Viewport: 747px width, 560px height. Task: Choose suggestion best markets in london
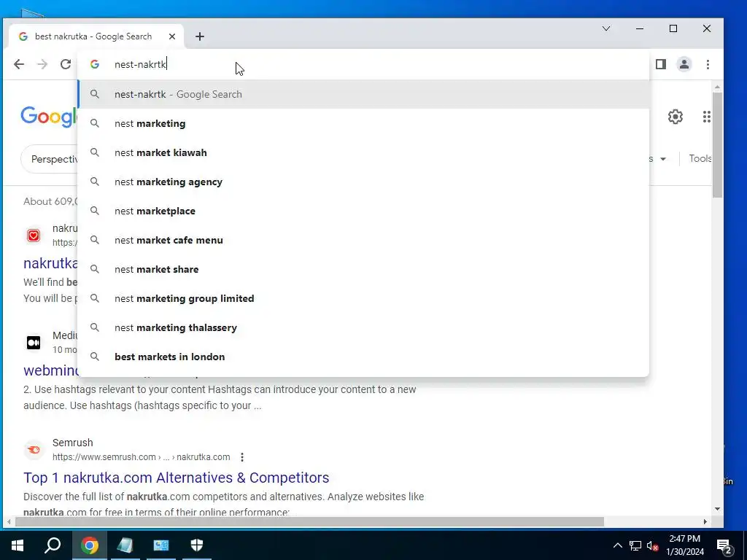click(x=363, y=357)
